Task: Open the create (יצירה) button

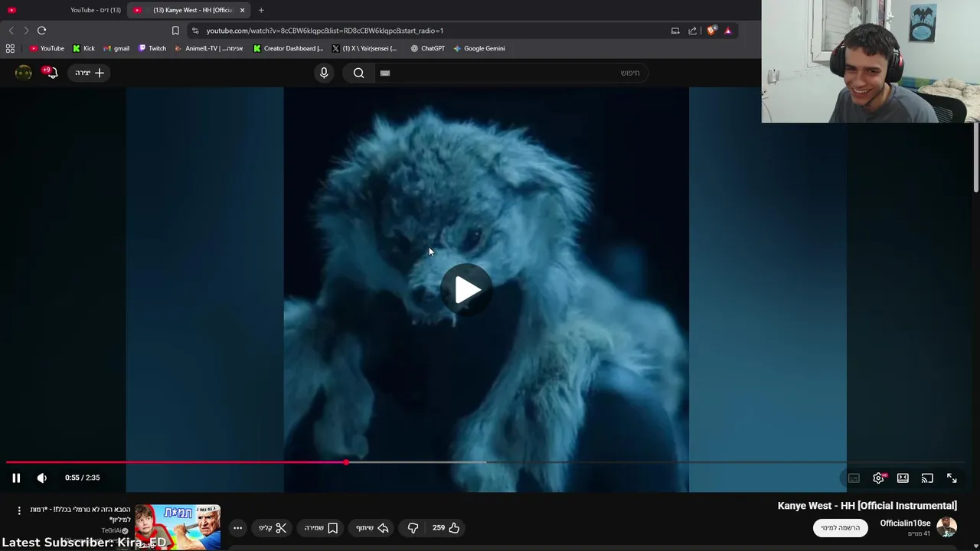Action: pyautogui.click(x=90, y=73)
